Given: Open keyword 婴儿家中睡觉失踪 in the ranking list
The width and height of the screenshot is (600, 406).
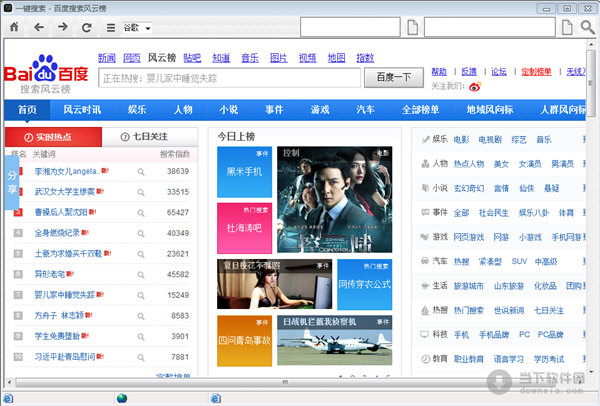Looking at the screenshot, I should (64, 295).
